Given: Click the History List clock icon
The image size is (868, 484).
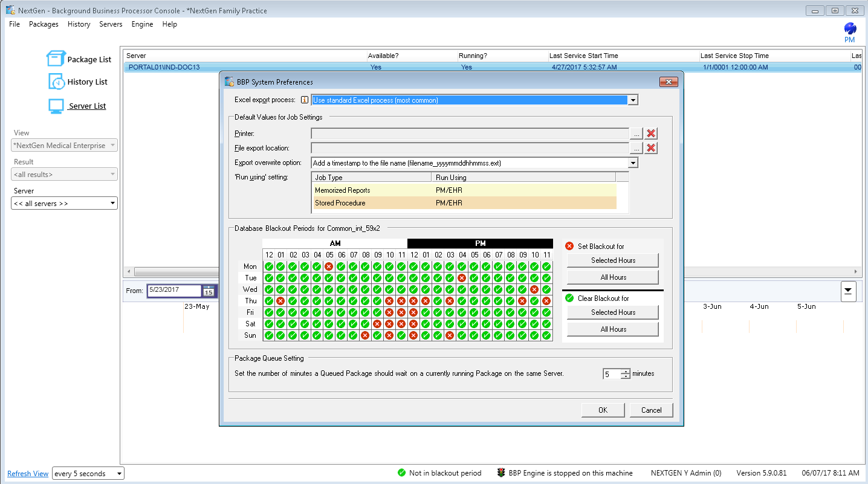Looking at the screenshot, I should (57, 82).
